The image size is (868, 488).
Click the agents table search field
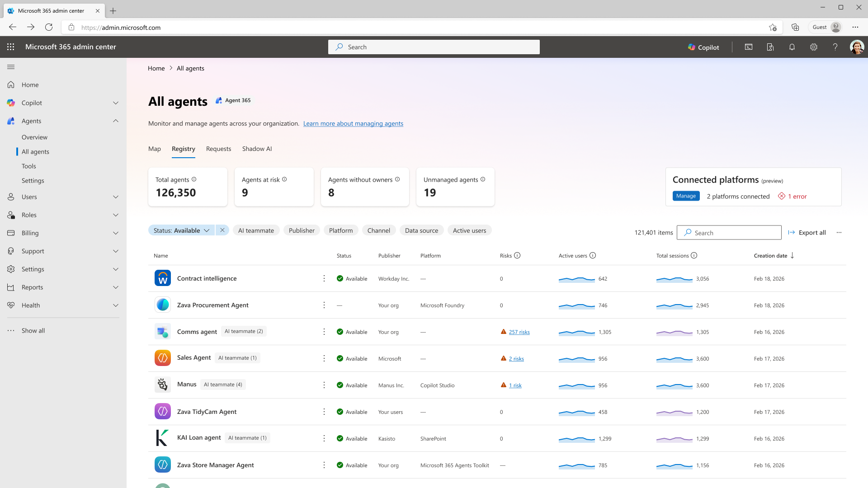[729, 233]
